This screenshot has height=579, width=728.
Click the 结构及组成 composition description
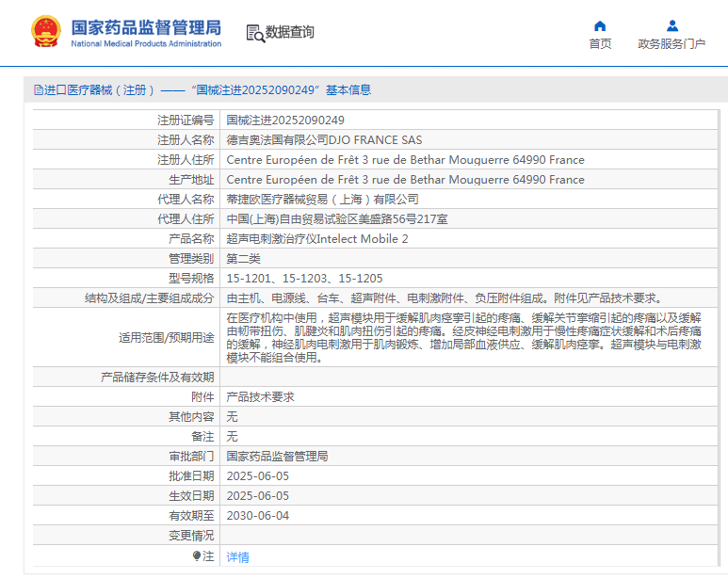[x=445, y=298]
